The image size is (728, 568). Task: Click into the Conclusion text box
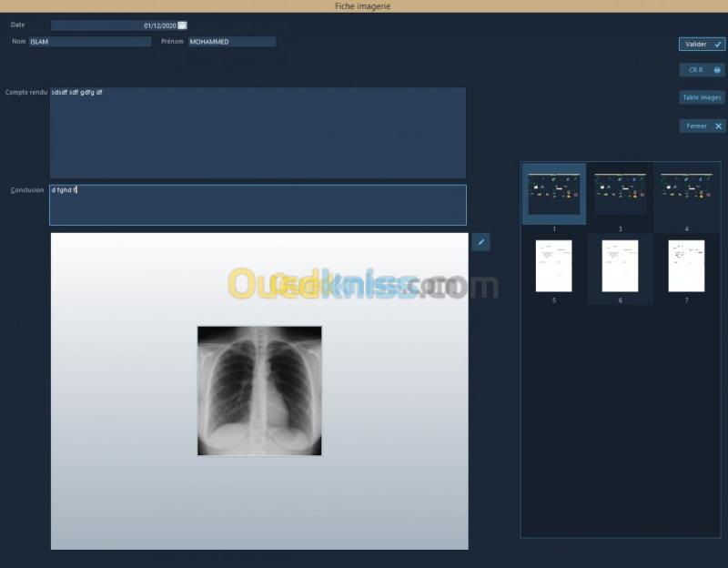(258, 205)
